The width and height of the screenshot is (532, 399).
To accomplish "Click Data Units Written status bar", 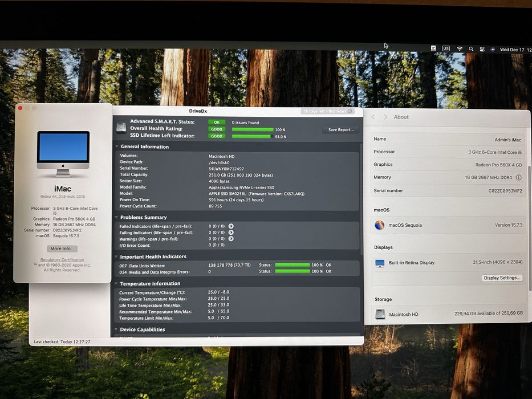I will 293,265.
